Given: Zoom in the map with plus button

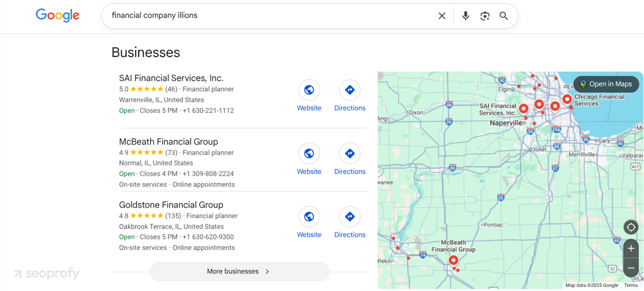Looking at the screenshot, I should click(x=631, y=248).
